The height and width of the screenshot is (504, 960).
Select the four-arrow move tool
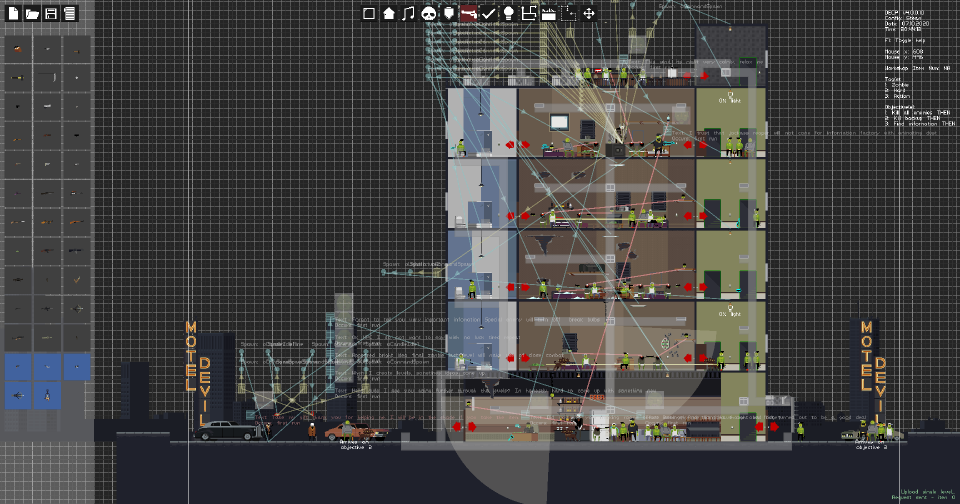click(x=589, y=13)
